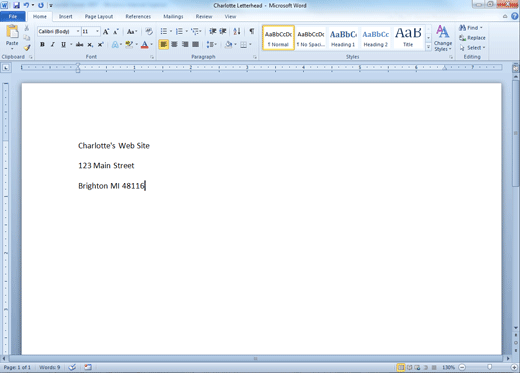The height and width of the screenshot is (373, 520).
Task: Open Word Help question mark icon
Action: pyautogui.click(x=515, y=16)
